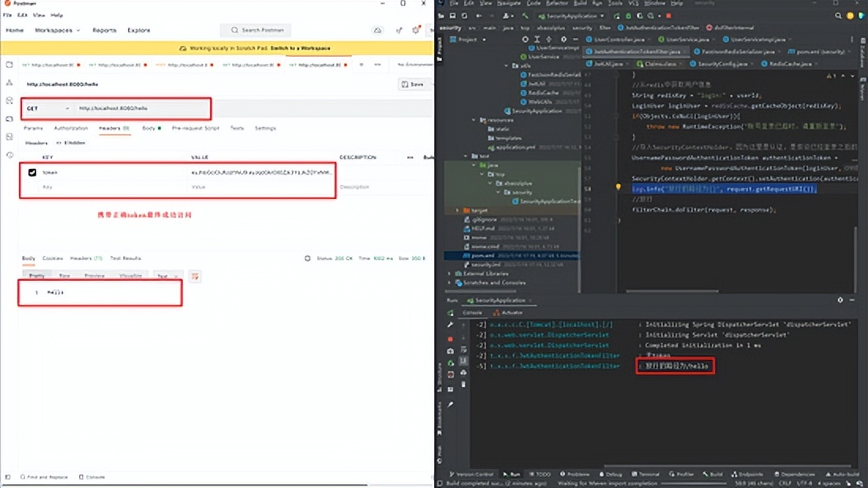Open Postman History sidebar icon

[x=9, y=155]
